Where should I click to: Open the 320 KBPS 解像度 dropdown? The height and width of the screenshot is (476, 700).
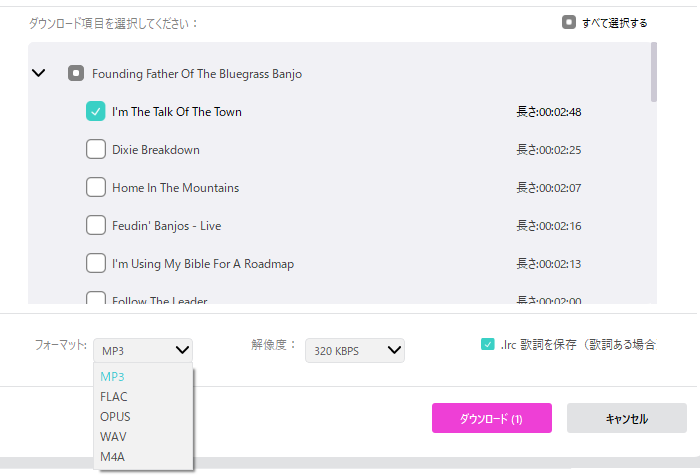click(x=354, y=350)
